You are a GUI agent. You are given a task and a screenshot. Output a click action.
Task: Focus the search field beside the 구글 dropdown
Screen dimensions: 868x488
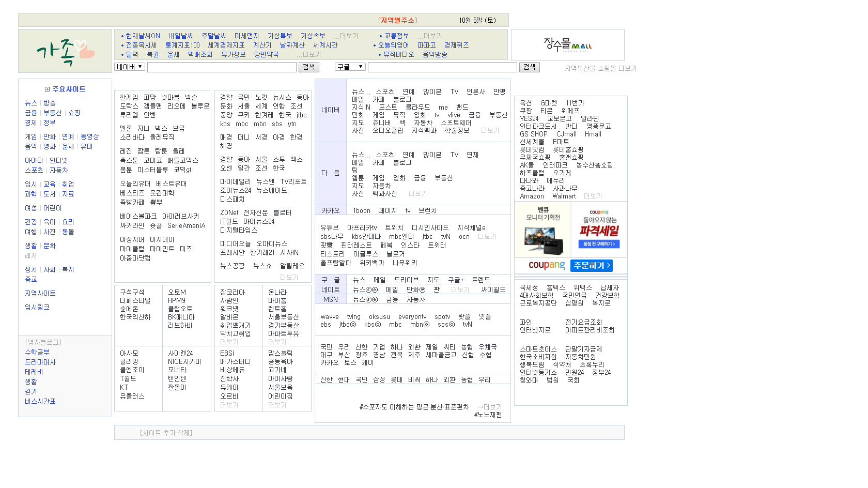442,67
